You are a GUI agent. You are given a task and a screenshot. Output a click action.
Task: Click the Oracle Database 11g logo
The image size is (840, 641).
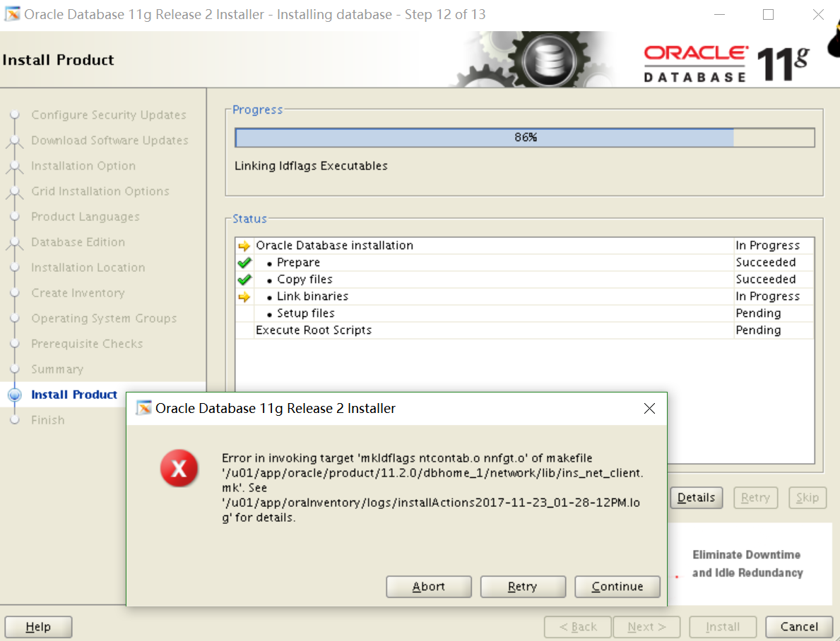(726, 64)
